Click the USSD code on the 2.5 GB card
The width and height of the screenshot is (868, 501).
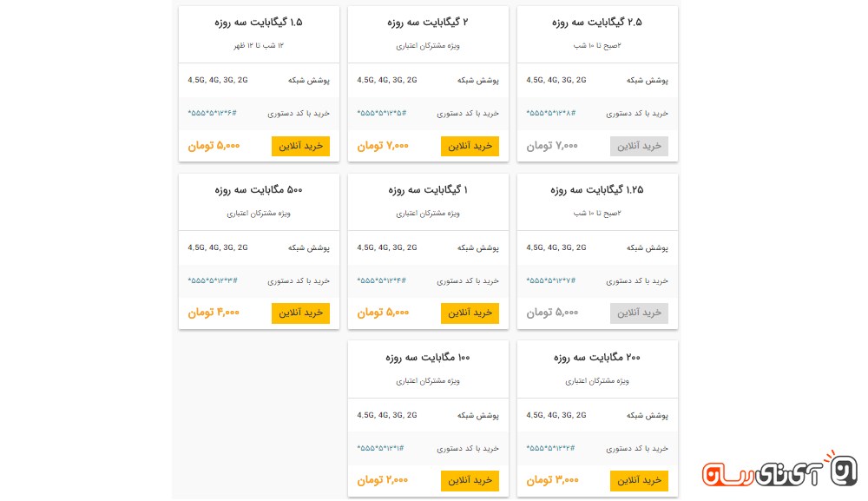coord(550,113)
